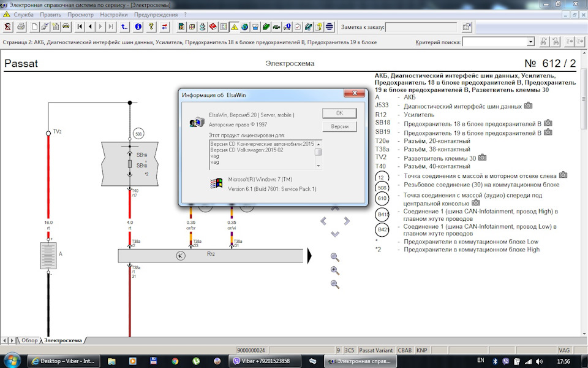This screenshot has width=588, height=368.
Task: Go to the first page using the toolbar arrow
Action: click(80, 27)
